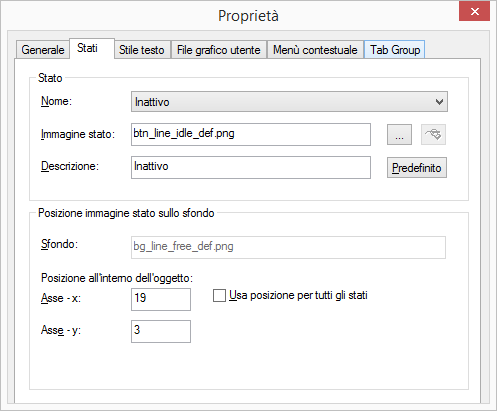Click the dropdown arrow next to Inattivo
Image resolution: width=497 pixels, height=411 pixels.
(439, 102)
